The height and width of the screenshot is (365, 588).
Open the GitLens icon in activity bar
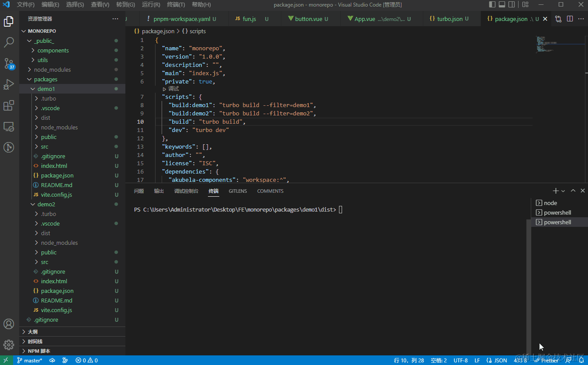point(9,147)
